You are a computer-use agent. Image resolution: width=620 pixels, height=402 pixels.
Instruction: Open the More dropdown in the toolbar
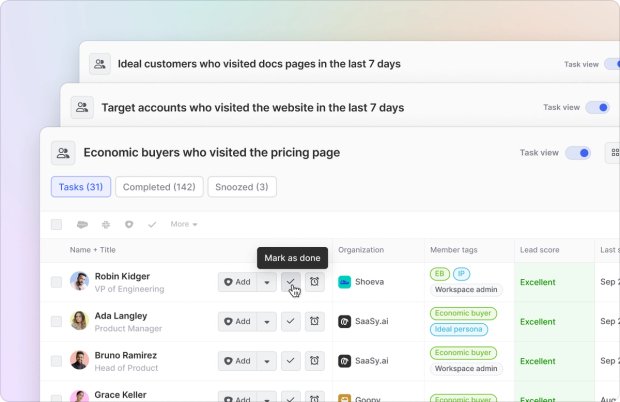[184, 224]
